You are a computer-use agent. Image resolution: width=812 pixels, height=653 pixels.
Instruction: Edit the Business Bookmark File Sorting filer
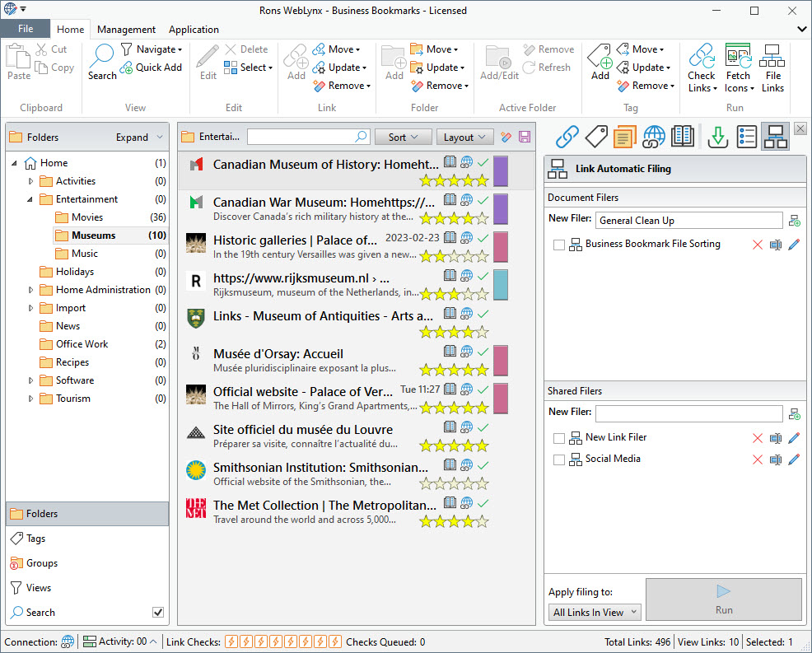point(794,245)
